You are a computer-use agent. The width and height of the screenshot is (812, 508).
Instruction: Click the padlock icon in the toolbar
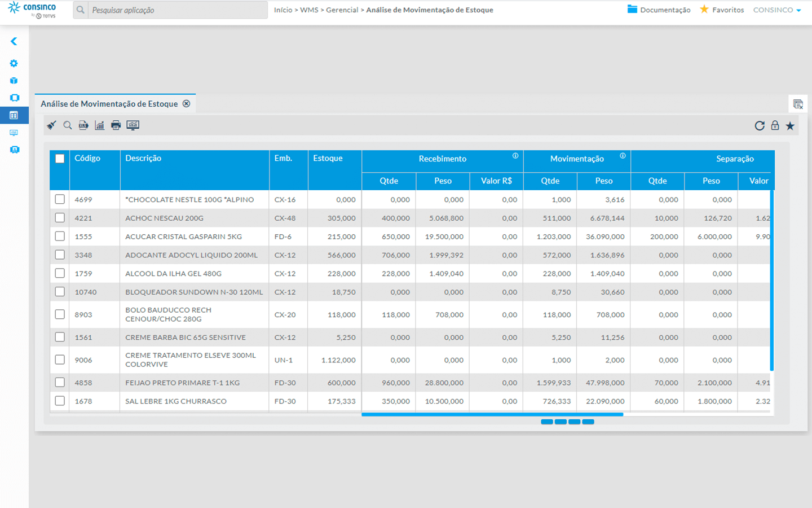tap(775, 126)
